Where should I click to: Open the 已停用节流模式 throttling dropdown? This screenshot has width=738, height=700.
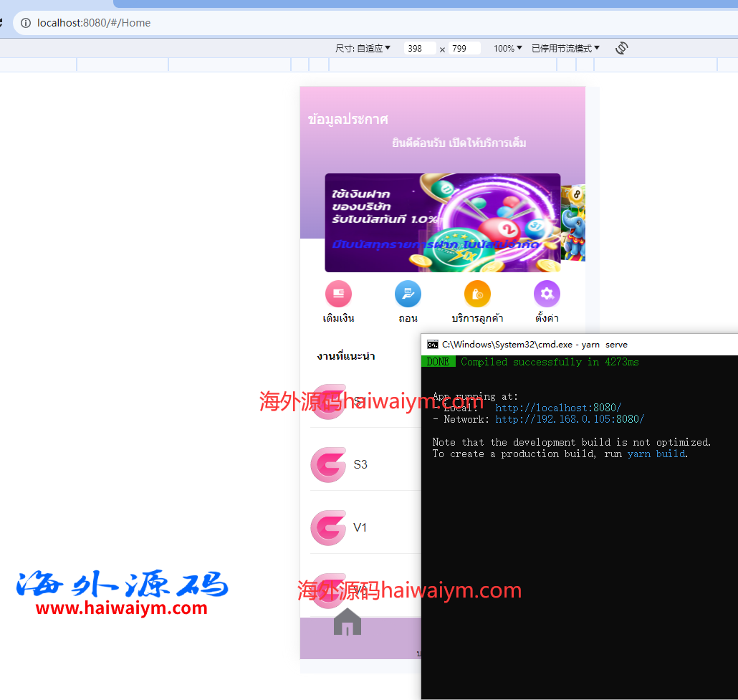coord(565,48)
